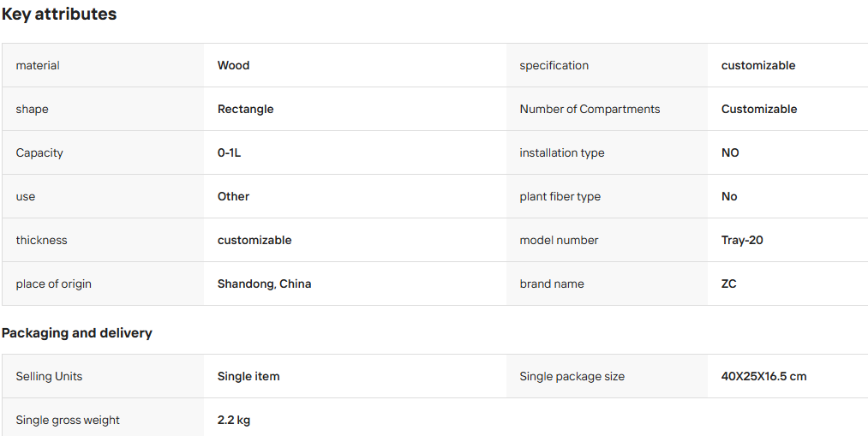The image size is (868, 436).
Task: Click the specification customizable value
Action: click(758, 65)
